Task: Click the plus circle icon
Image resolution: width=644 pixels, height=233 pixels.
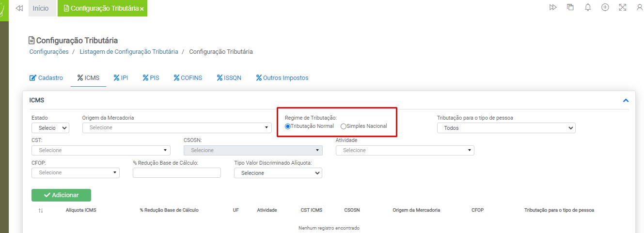Action: point(605,8)
